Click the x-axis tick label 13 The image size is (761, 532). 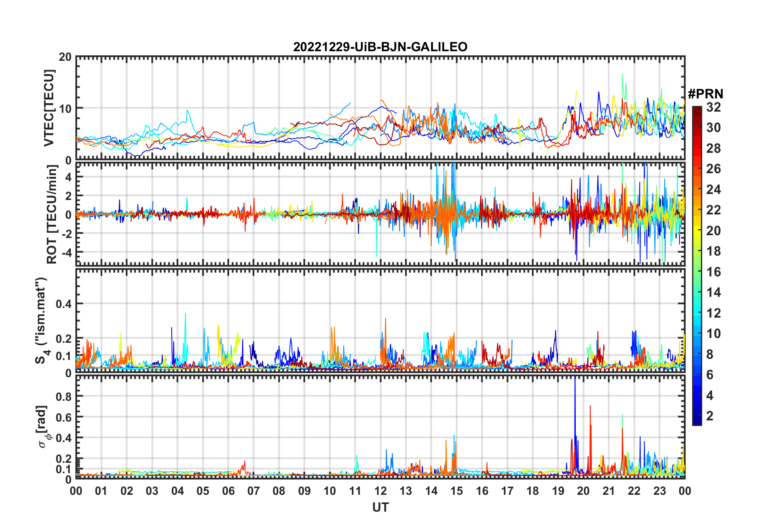tap(406, 491)
